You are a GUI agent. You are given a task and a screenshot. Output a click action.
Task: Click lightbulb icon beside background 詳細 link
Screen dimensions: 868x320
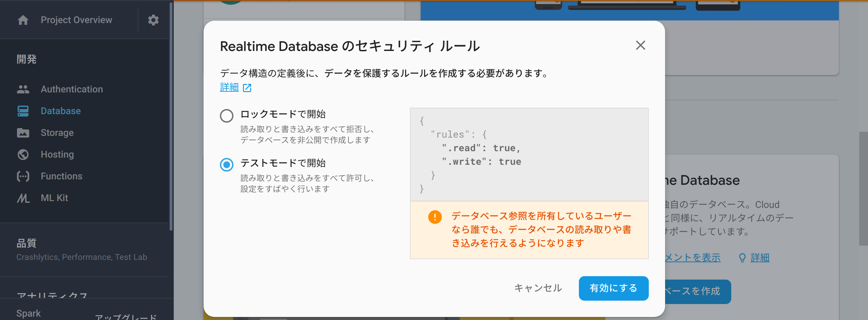[742, 258]
